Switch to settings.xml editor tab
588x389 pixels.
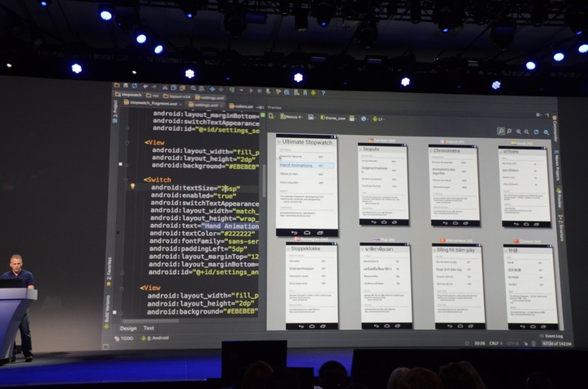click(x=204, y=105)
